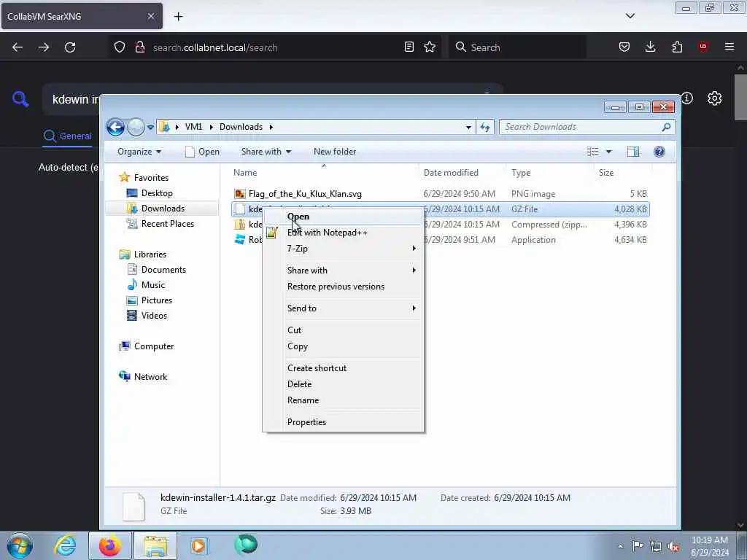Open SearXNG preferences gear icon
The image size is (747, 560).
click(x=714, y=98)
